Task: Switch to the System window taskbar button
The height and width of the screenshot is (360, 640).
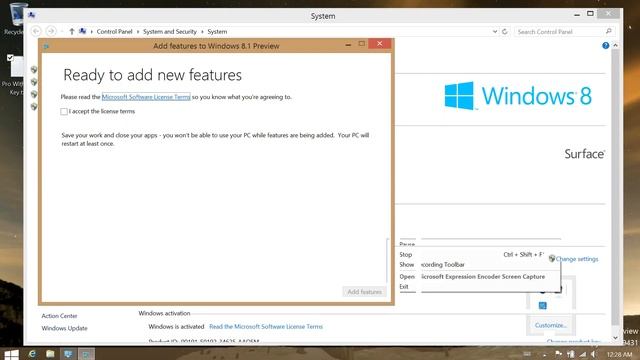Action: click(x=68, y=354)
